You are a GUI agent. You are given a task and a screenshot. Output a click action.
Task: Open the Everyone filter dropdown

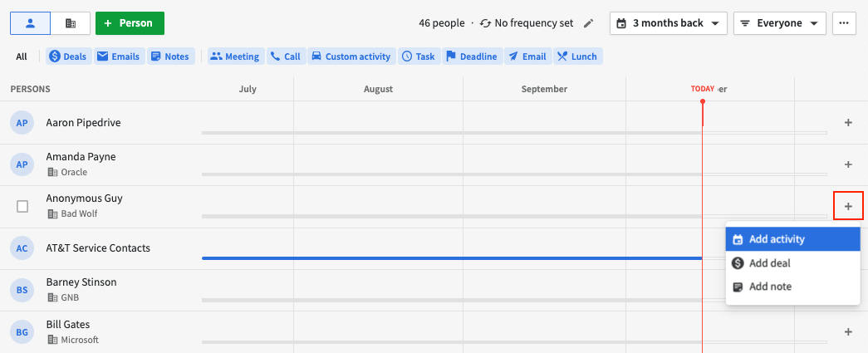779,23
